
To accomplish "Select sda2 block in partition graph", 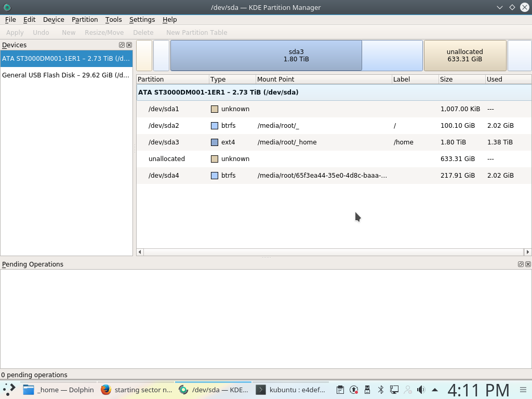I will tap(161, 55).
